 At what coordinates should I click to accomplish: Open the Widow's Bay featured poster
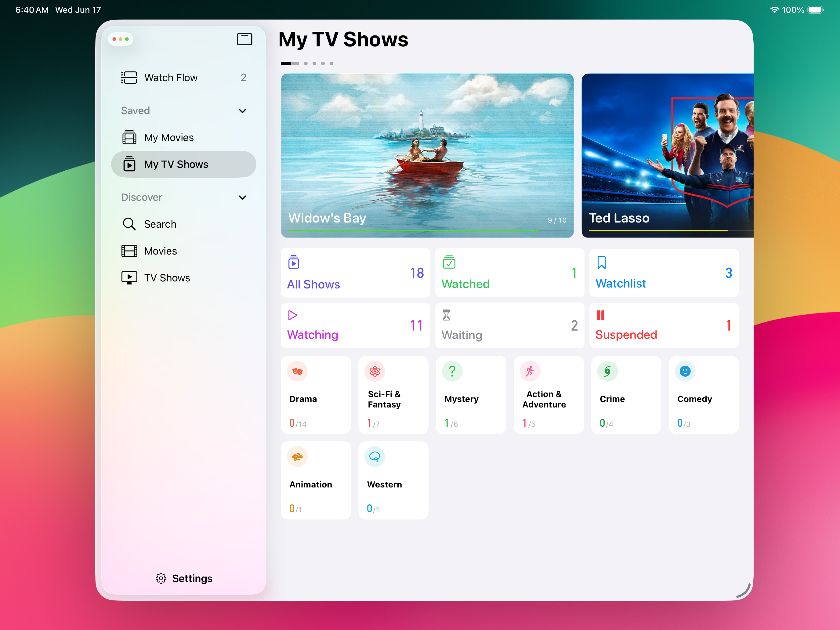(x=427, y=156)
